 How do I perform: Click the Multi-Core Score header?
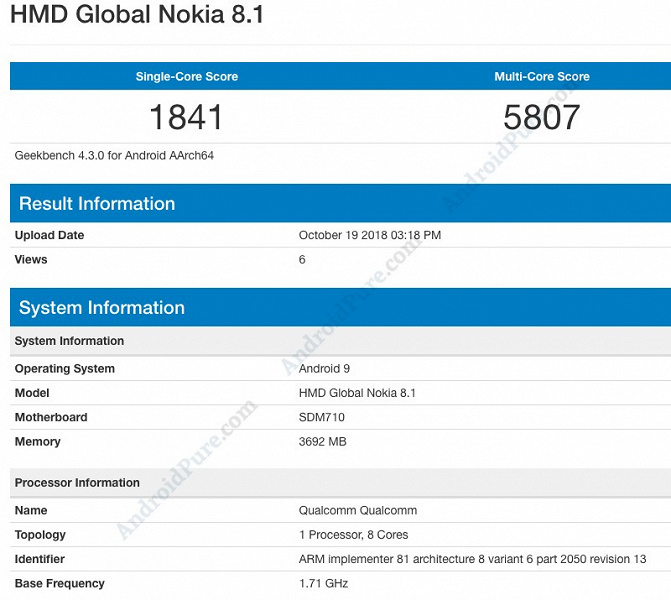pyautogui.click(x=542, y=77)
